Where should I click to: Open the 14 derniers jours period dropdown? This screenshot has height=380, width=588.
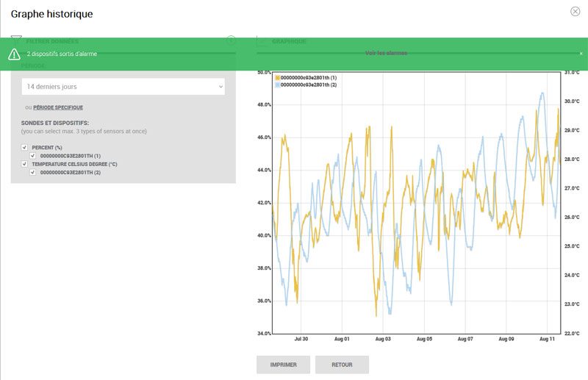pyautogui.click(x=123, y=87)
